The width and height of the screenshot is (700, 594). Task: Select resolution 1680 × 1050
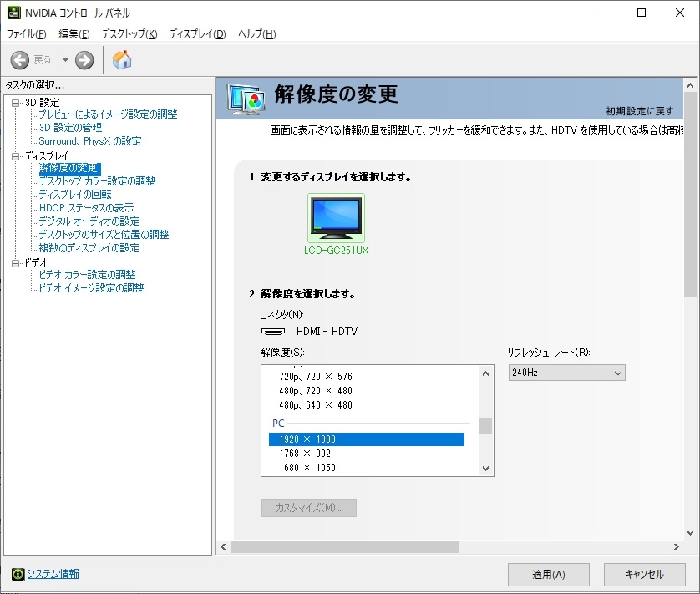click(x=307, y=468)
